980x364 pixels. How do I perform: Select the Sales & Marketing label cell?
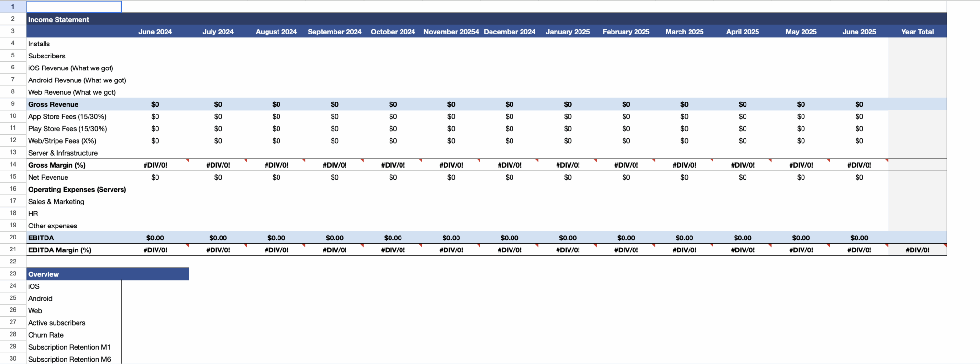(74, 202)
